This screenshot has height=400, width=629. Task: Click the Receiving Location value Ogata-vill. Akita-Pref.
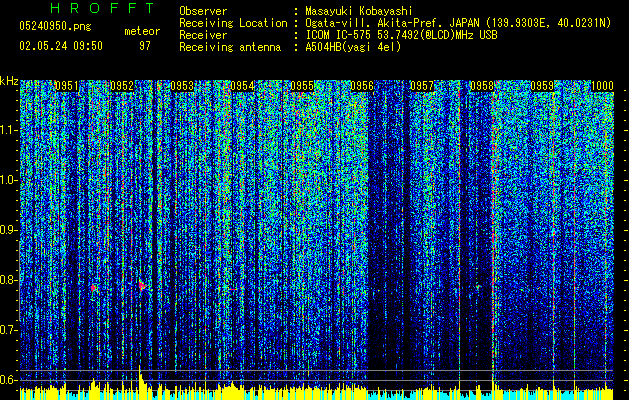(x=373, y=23)
